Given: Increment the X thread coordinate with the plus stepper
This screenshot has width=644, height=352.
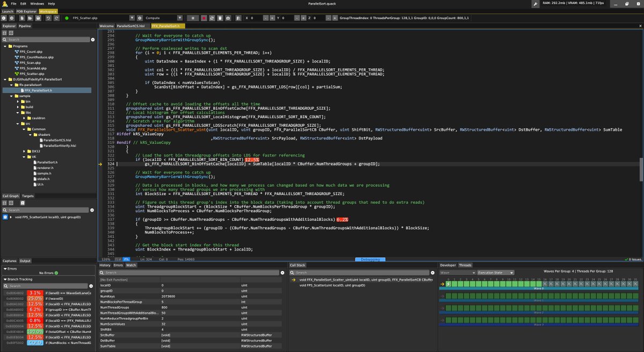Looking at the screenshot, I should (272, 18).
